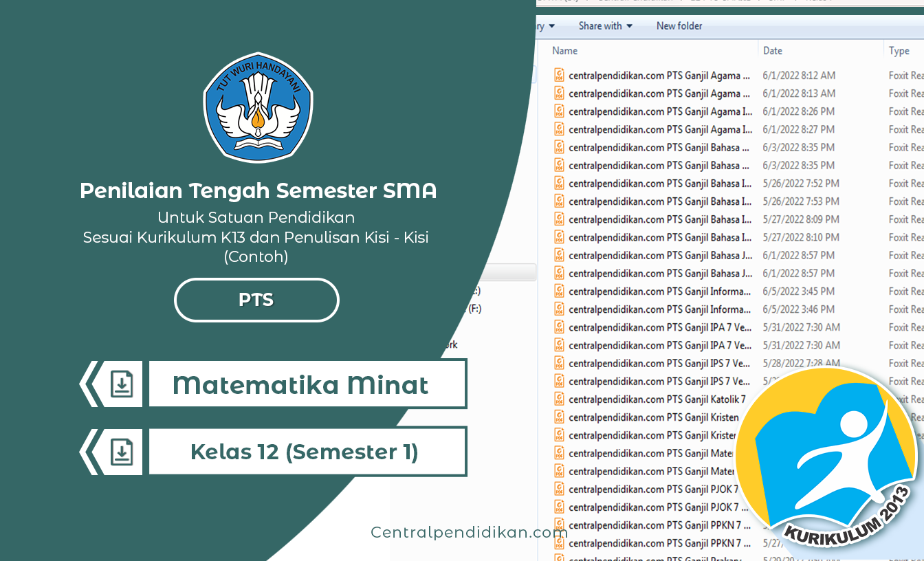The height and width of the screenshot is (561, 924).
Task: Click the date cell 5/28/2022 7:28 AM
Action: click(801, 363)
